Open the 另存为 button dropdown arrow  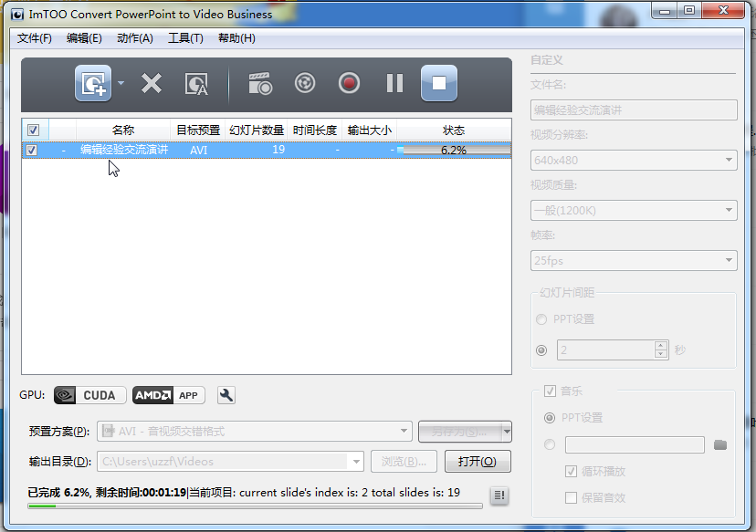[x=506, y=432]
